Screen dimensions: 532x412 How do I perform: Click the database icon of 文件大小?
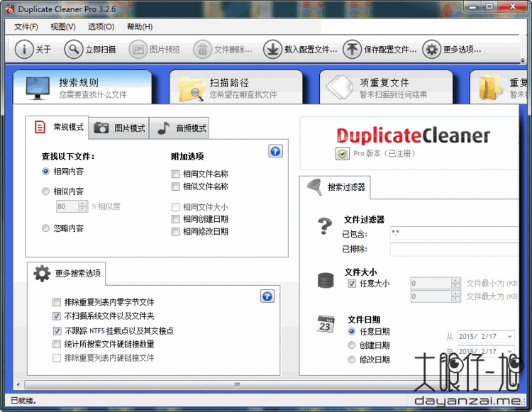(326, 281)
